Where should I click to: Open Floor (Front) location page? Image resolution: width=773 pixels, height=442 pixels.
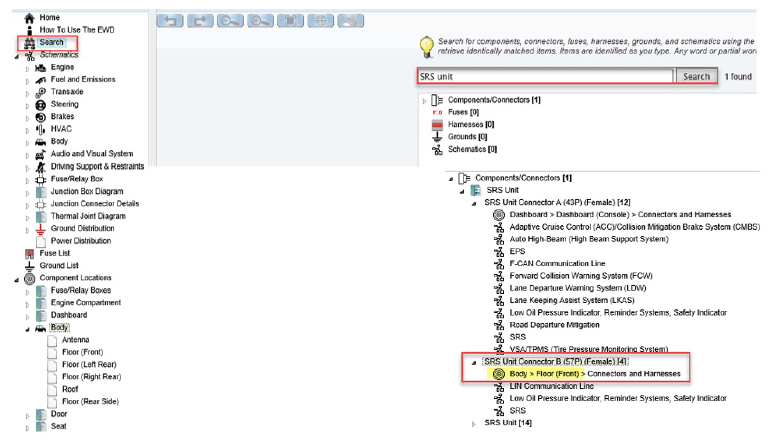82,352
